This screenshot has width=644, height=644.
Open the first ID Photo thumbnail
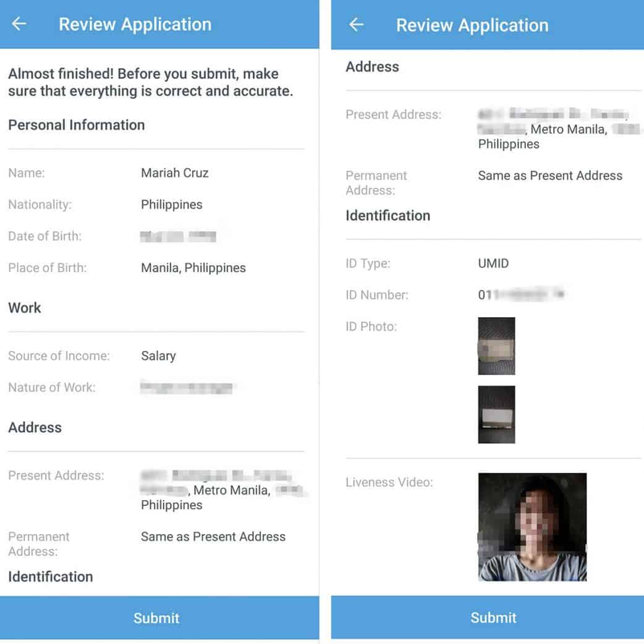pyautogui.click(x=496, y=346)
